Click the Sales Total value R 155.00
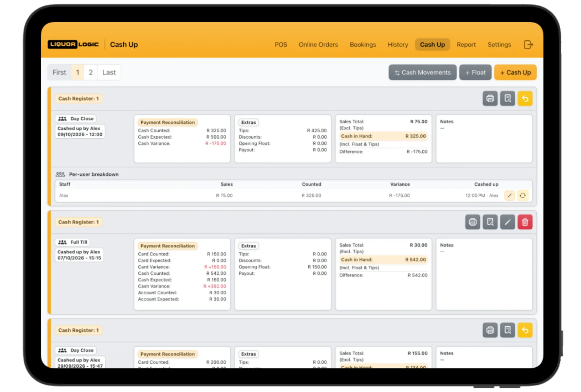Image resolution: width=581 pixels, height=392 pixels. click(x=418, y=353)
